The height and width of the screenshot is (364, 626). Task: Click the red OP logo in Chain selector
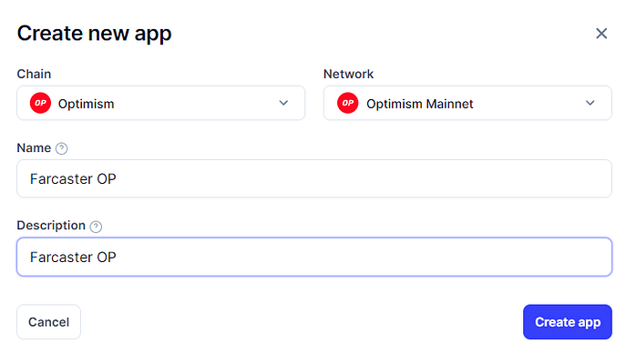click(40, 103)
